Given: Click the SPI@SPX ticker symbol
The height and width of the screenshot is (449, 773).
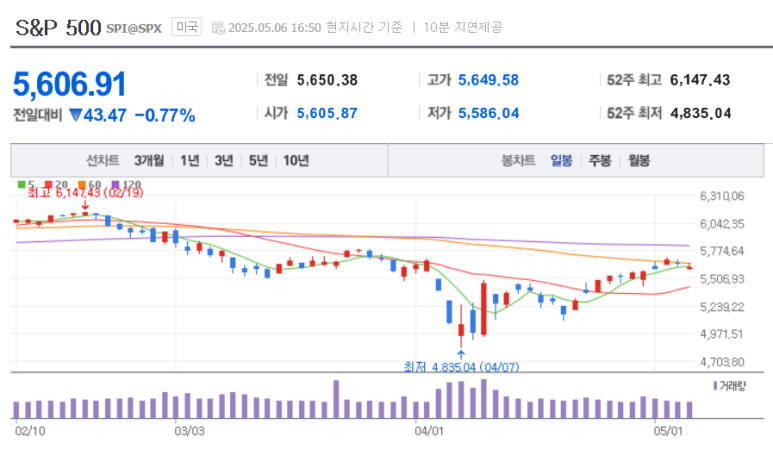Looking at the screenshot, I should pyautogui.click(x=134, y=29).
